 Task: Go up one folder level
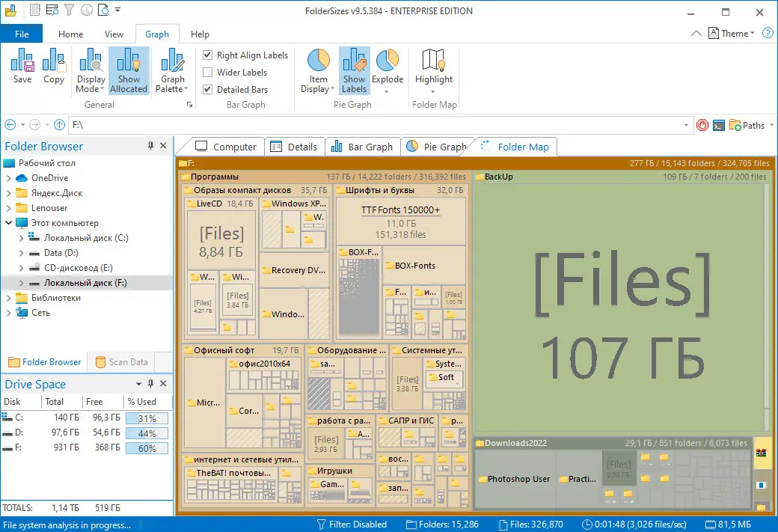coord(60,125)
